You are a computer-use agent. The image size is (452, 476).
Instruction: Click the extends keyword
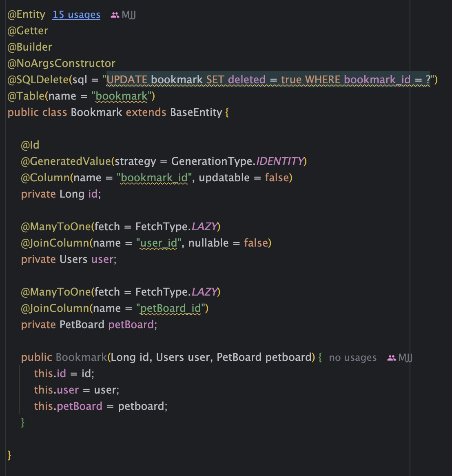pos(146,112)
